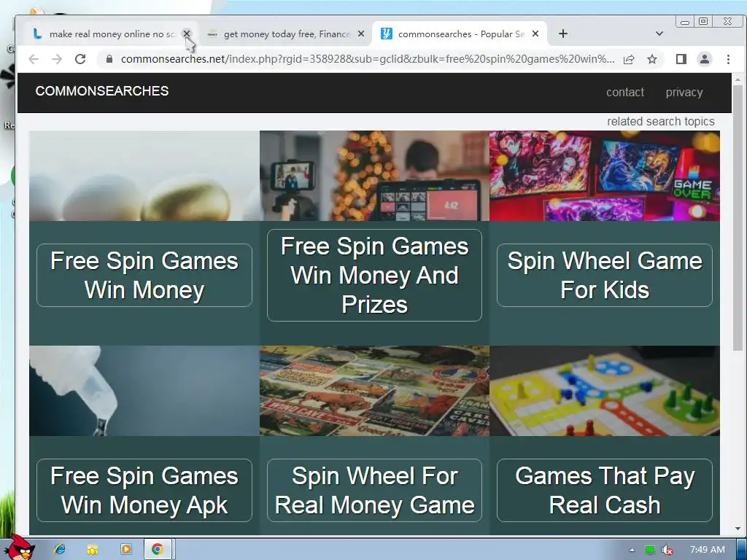Click the Ludo board game thumbnail

pos(605,391)
